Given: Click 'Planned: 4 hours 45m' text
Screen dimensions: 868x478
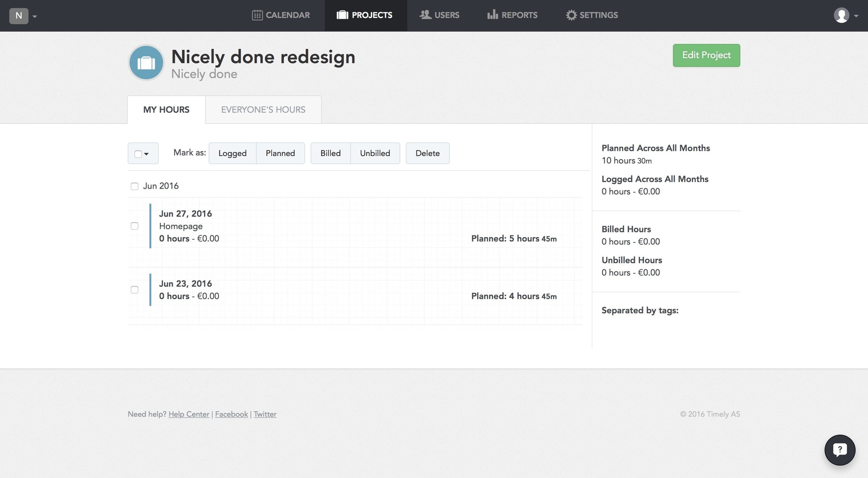Looking at the screenshot, I should (514, 296).
